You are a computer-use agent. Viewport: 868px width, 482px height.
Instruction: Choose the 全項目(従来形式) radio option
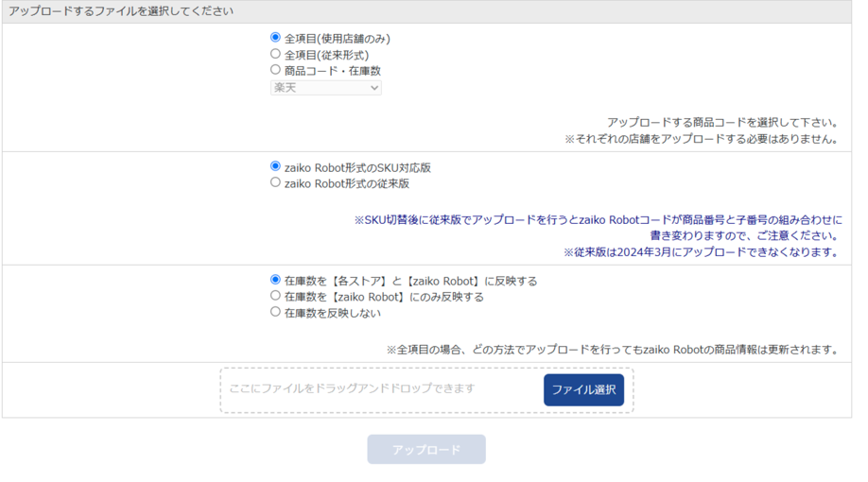click(x=275, y=54)
